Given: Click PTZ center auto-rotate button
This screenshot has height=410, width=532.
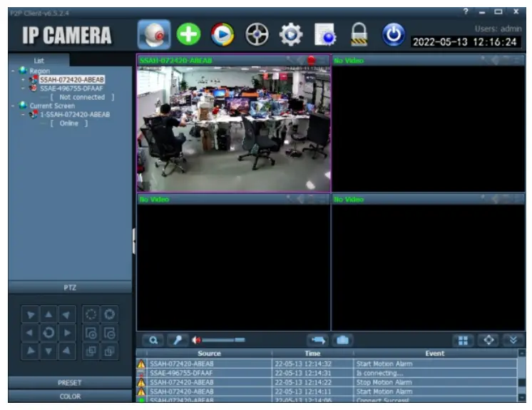Looking at the screenshot, I should click(49, 333).
